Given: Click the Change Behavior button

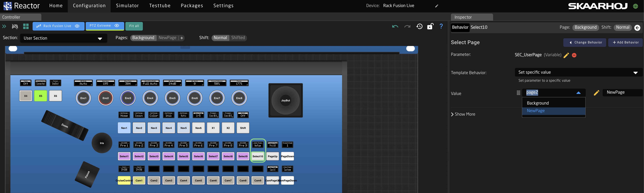Looking at the screenshot, I should tap(585, 42).
